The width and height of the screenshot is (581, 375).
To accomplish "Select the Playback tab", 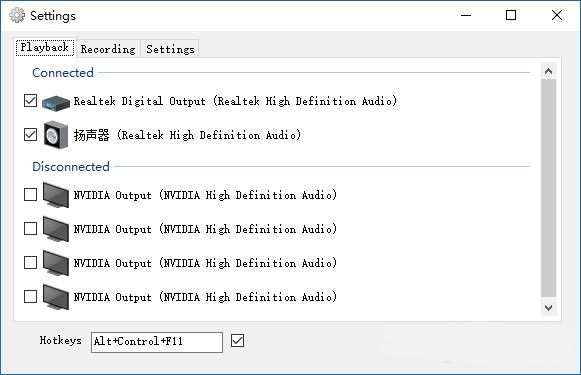I will click(45, 47).
